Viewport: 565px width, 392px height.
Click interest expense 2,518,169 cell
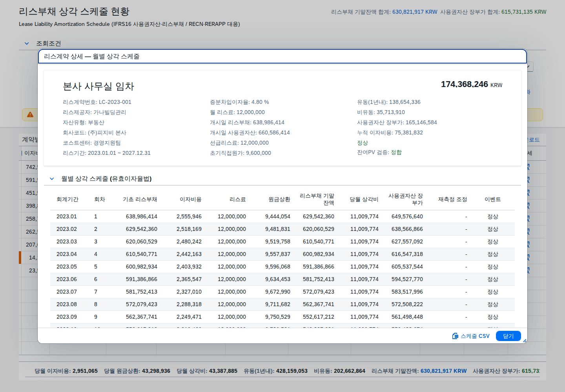coord(189,229)
